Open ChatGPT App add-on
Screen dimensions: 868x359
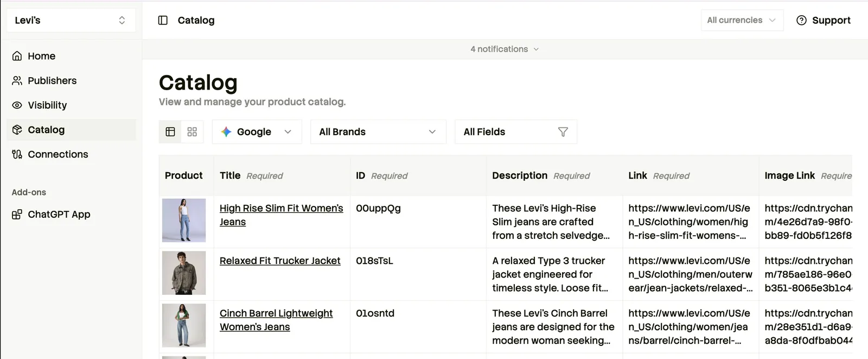point(71,215)
